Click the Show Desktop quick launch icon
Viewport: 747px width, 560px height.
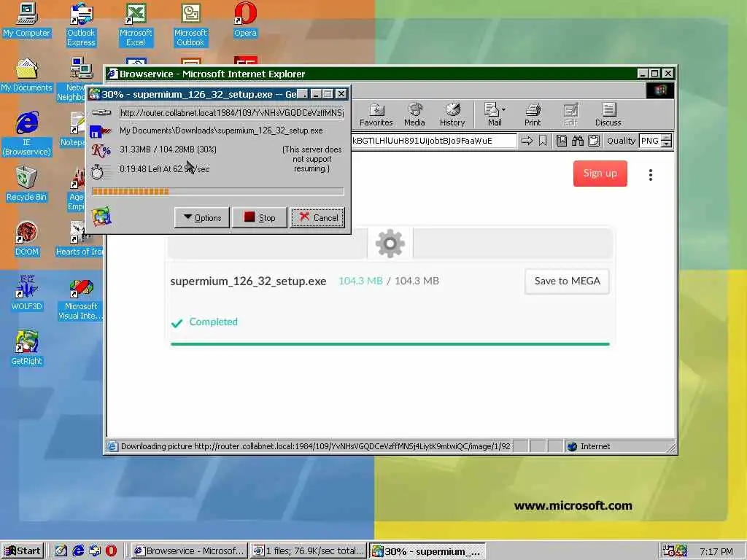pyautogui.click(x=61, y=551)
